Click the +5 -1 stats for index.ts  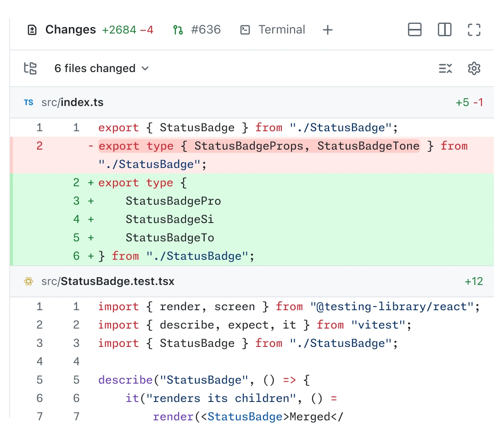coord(469,102)
